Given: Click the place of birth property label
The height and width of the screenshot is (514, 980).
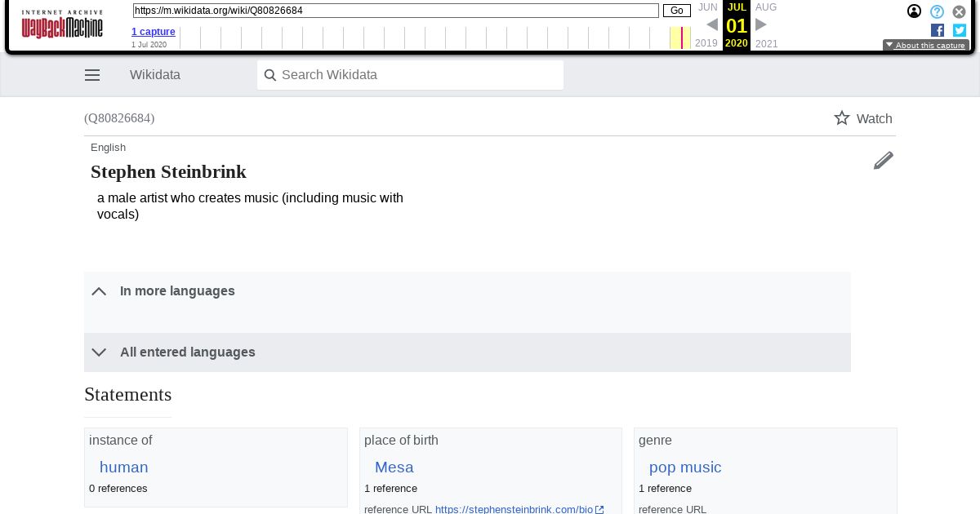Looking at the screenshot, I should pos(401,441).
